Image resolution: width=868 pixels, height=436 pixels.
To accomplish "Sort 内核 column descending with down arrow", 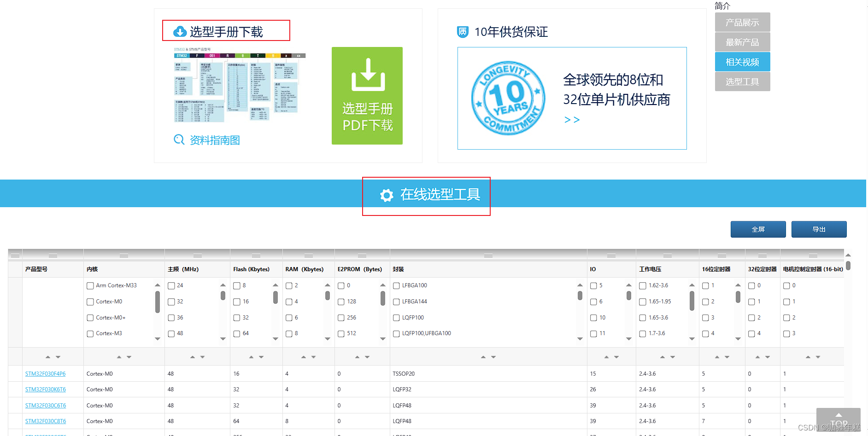I will (129, 357).
